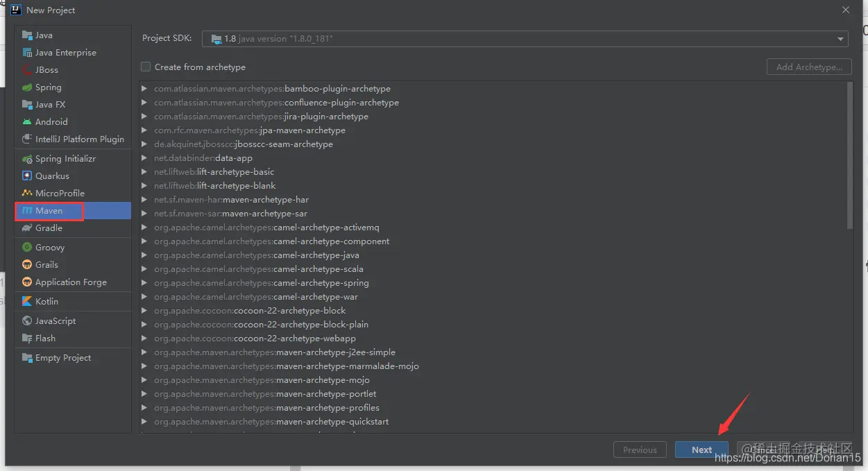The width and height of the screenshot is (868, 471).
Task: Click the Java project type icon
Action: 27,35
